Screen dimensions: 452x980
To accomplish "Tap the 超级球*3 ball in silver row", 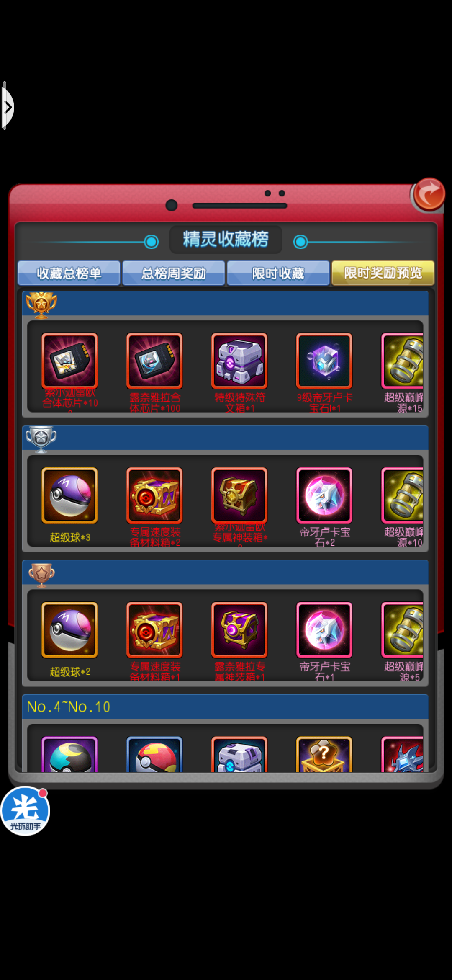I will [x=69, y=495].
